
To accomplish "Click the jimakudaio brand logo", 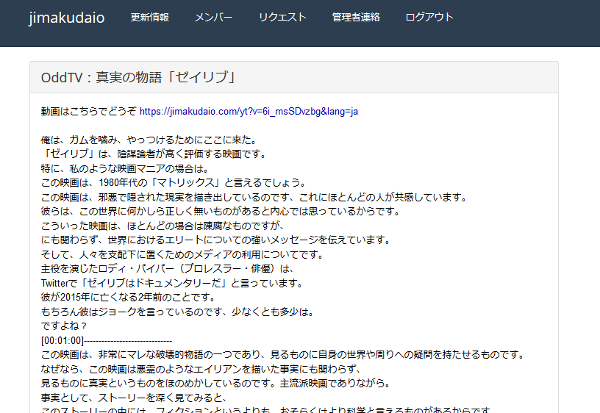I will pyautogui.click(x=66, y=18).
